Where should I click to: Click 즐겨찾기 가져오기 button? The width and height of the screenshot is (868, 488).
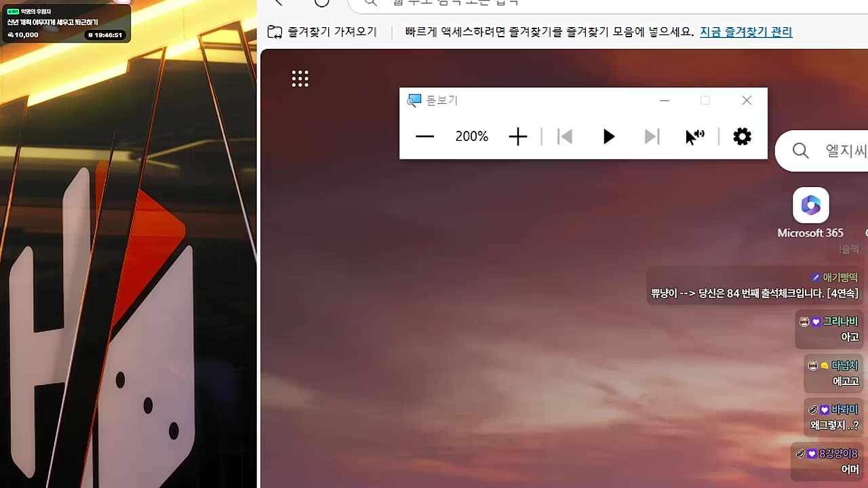(x=322, y=31)
